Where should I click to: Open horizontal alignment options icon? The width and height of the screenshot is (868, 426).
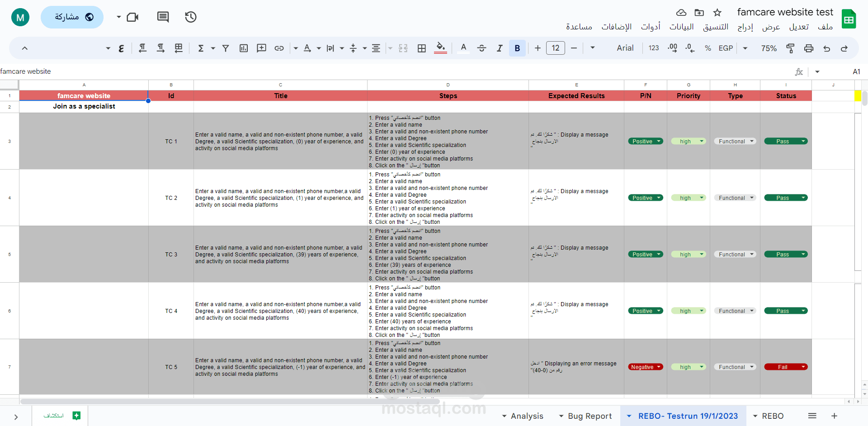376,48
